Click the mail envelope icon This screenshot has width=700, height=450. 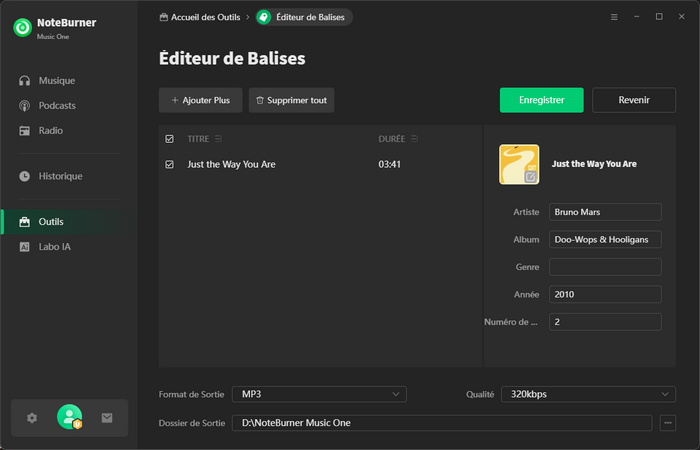pos(107,418)
